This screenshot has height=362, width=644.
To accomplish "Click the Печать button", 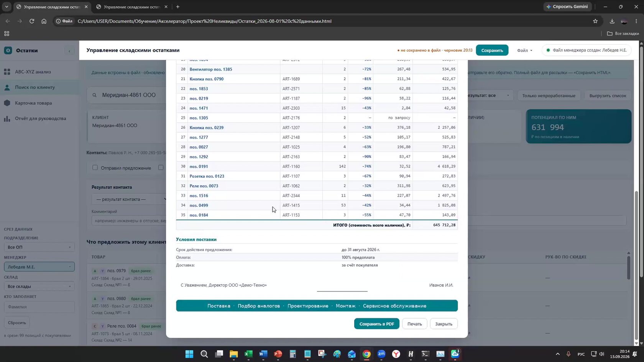I will pos(414,324).
